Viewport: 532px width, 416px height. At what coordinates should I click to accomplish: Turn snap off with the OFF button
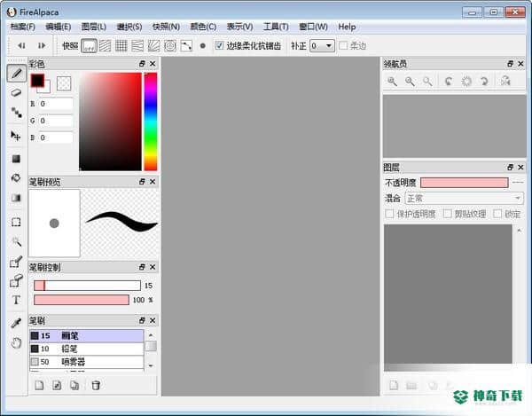click(x=89, y=45)
